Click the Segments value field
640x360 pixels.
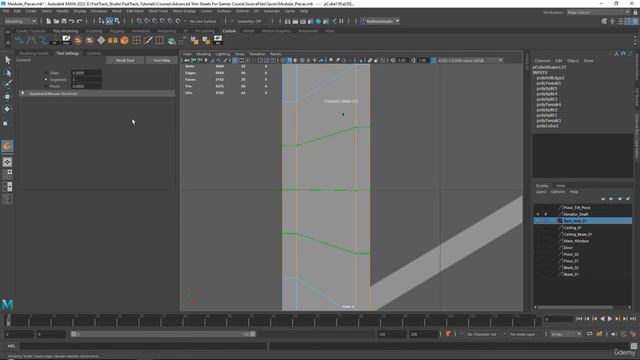[x=87, y=80]
